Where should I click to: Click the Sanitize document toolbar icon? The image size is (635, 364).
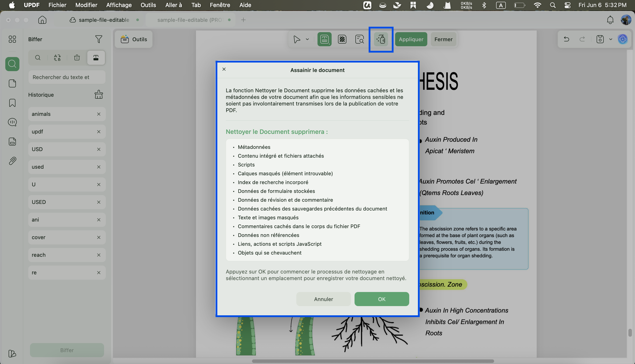coord(381,39)
